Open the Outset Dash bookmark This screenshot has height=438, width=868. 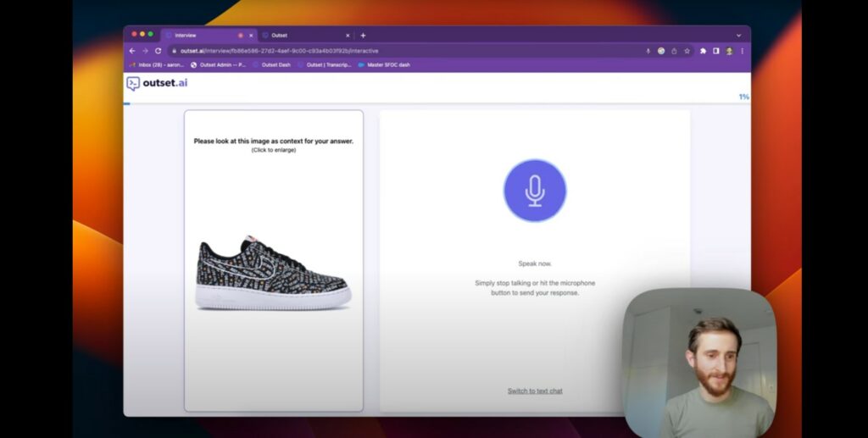[x=272, y=64]
